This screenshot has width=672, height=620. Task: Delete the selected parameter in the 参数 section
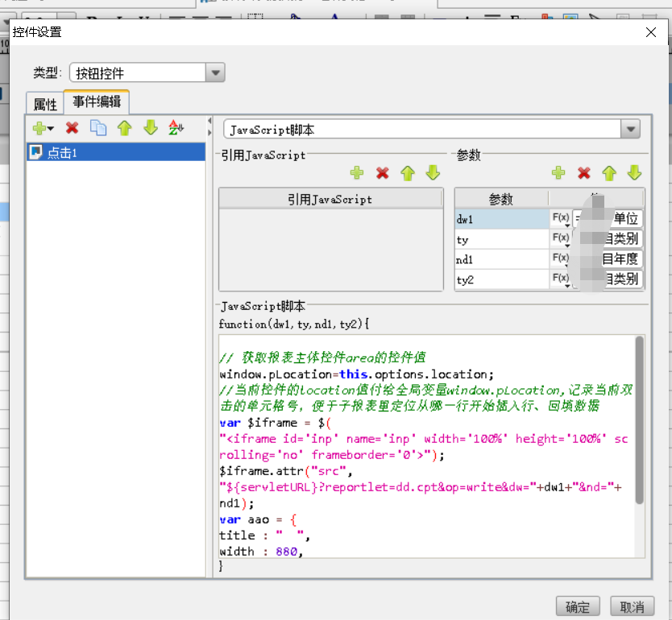(x=583, y=173)
